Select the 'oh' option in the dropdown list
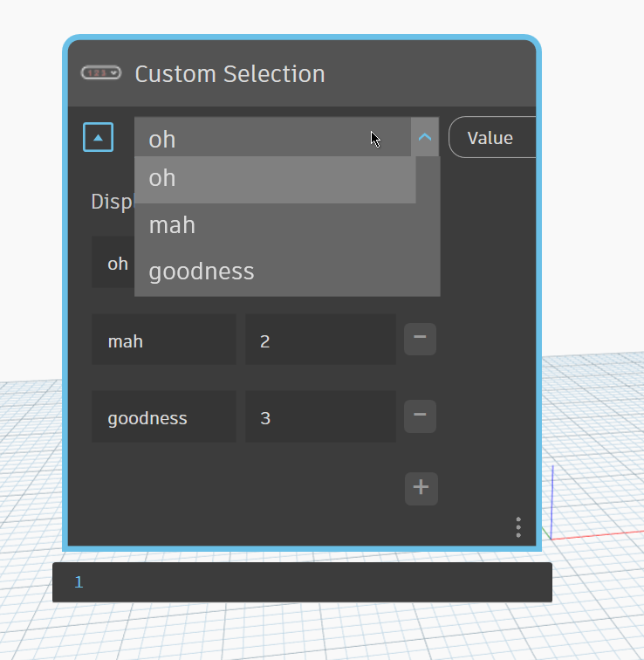Image resolution: width=644 pixels, height=660 pixels. (x=275, y=180)
